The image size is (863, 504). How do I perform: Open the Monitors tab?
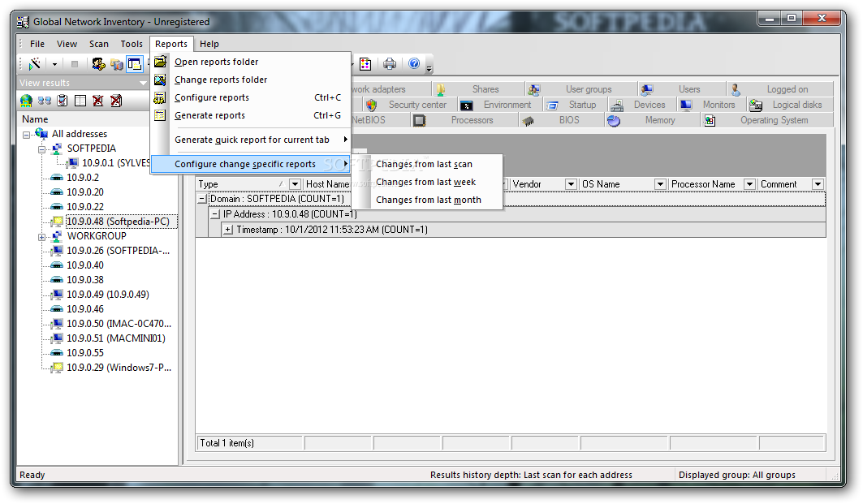(x=711, y=105)
